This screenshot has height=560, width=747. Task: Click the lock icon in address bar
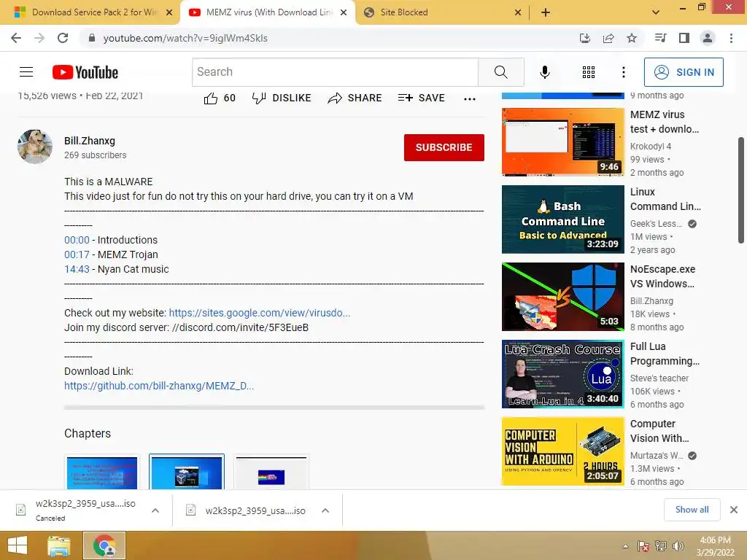point(92,38)
